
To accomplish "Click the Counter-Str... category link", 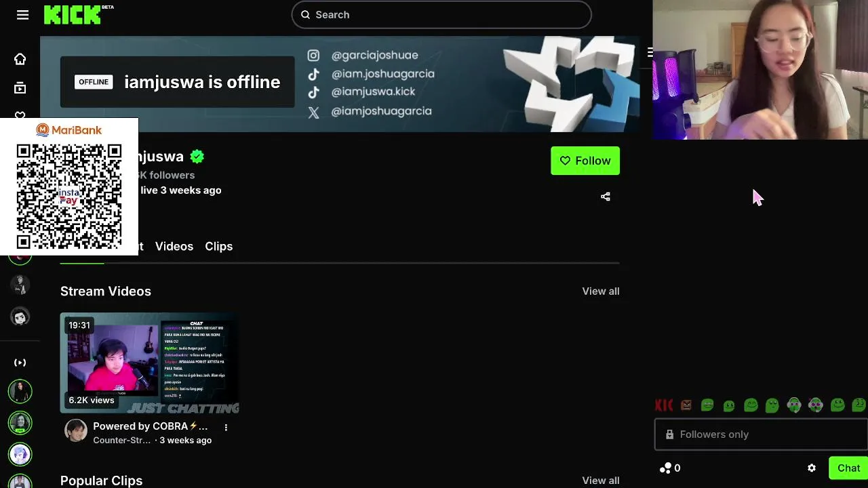I will [x=121, y=441].
